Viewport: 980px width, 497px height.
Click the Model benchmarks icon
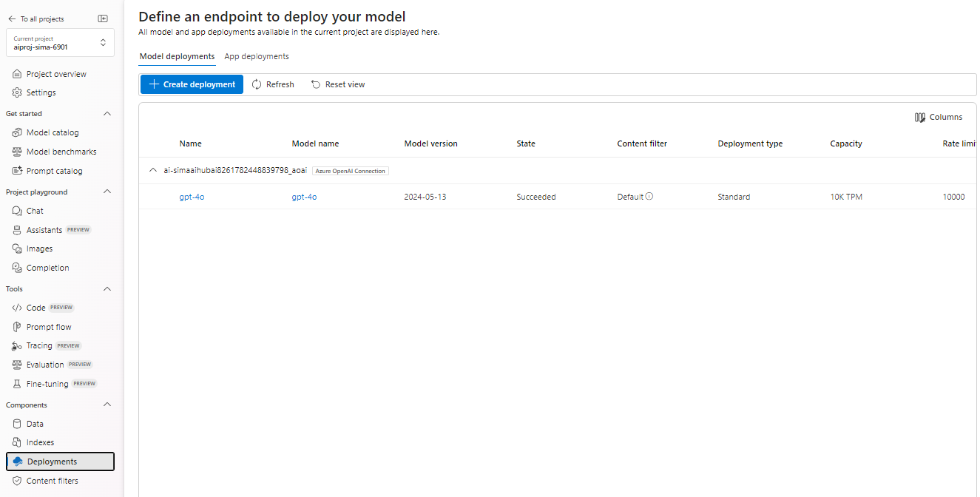pyautogui.click(x=17, y=152)
